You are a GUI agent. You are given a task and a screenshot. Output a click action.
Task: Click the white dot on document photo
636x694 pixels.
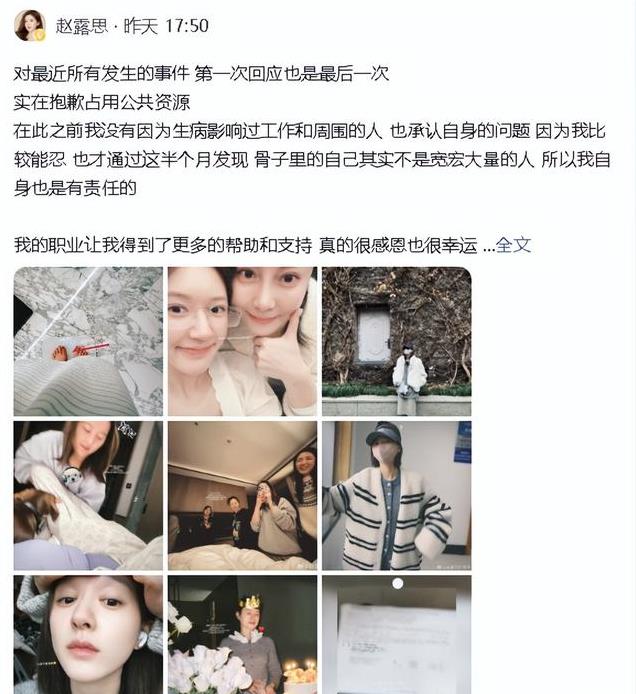coord(398,583)
